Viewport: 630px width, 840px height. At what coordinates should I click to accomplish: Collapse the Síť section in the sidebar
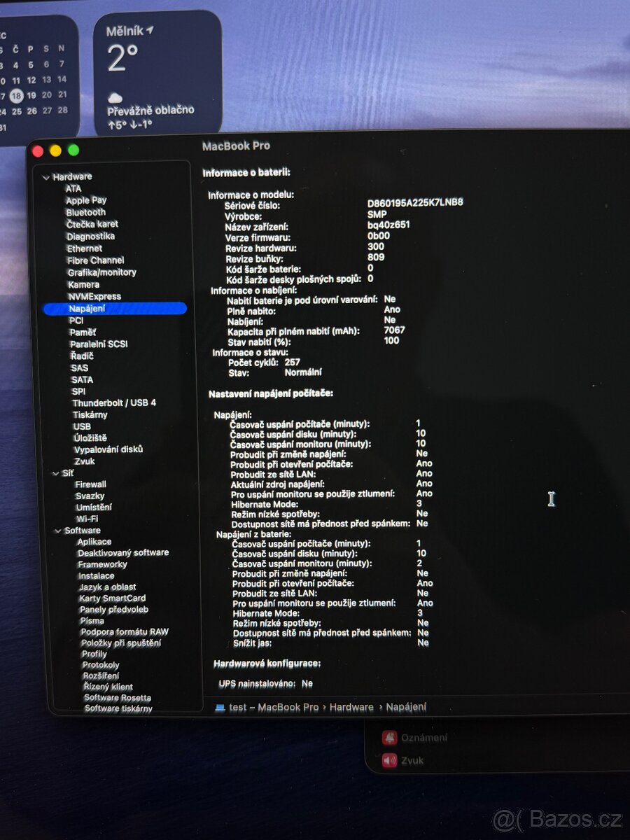pos(57,472)
